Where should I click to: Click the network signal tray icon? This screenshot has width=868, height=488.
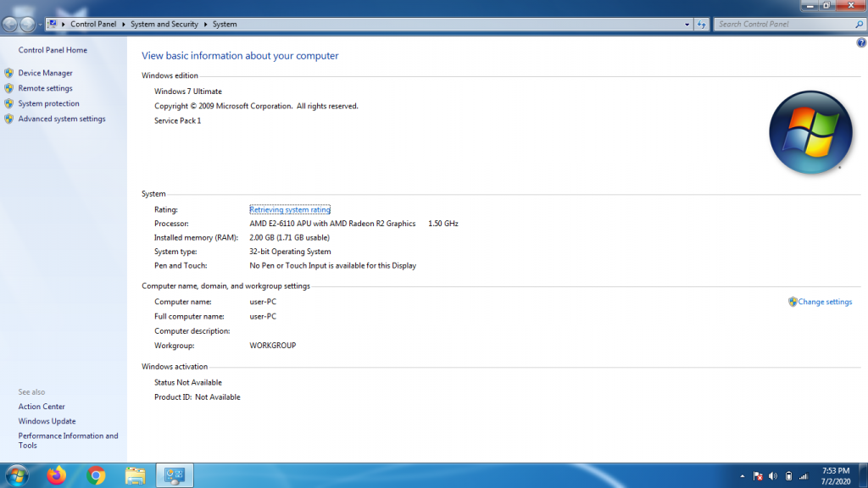click(804, 476)
